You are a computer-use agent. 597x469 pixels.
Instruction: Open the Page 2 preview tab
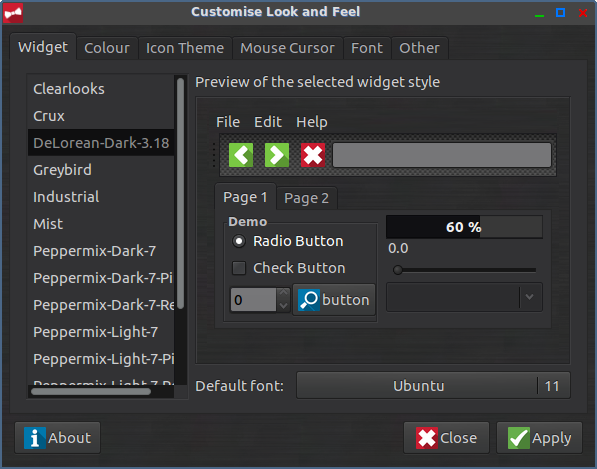[x=306, y=198]
